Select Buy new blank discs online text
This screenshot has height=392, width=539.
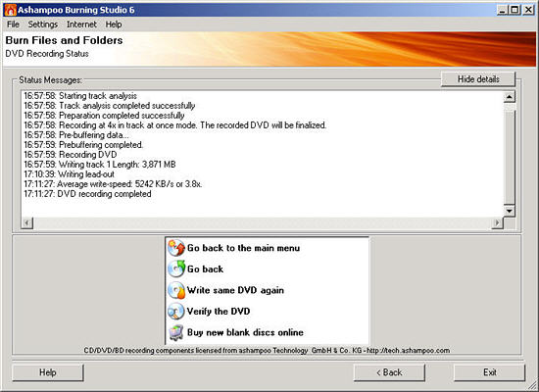[x=245, y=332]
